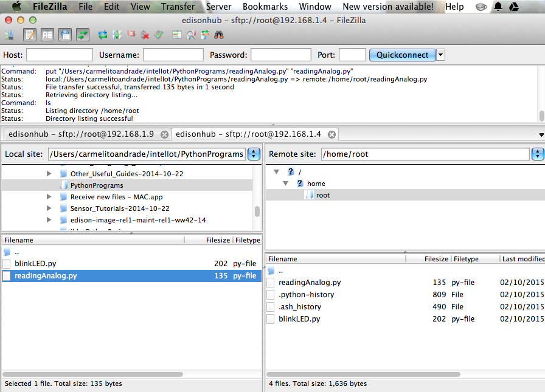
Task: Expand edison-image-rel1-maint folder
Action: [49, 219]
